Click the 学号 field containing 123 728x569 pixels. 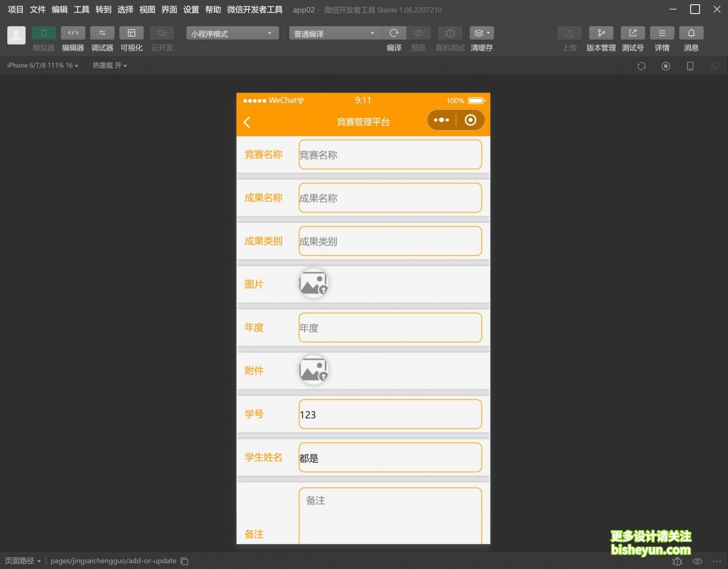390,414
